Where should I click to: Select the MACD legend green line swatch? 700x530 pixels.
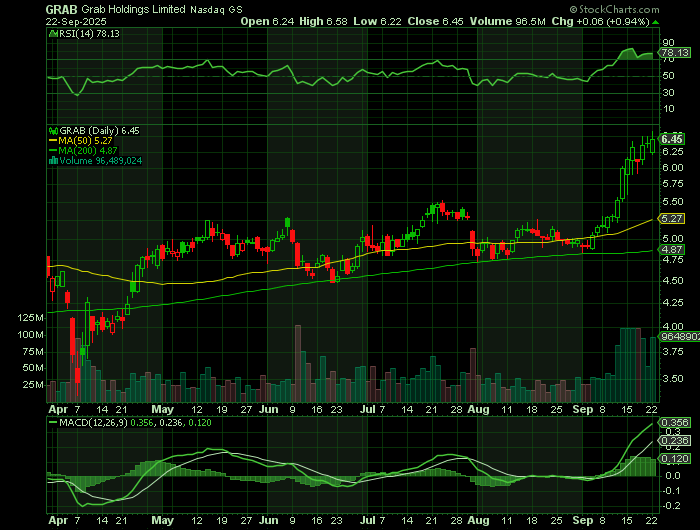pos(53,422)
